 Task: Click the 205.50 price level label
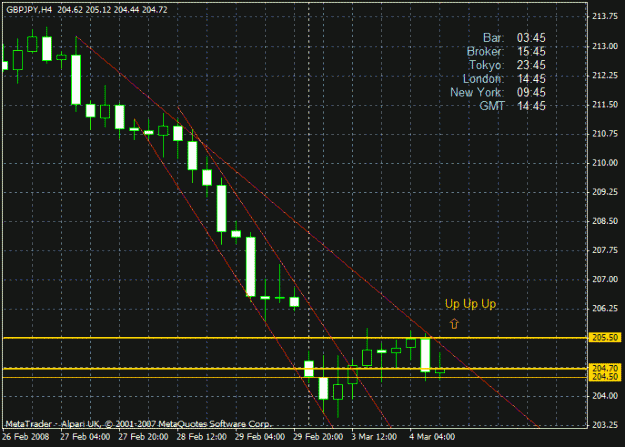coord(605,338)
